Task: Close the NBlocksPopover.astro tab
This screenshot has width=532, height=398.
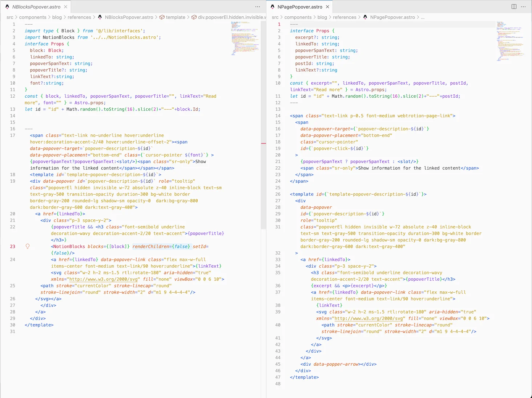Action: (65, 7)
